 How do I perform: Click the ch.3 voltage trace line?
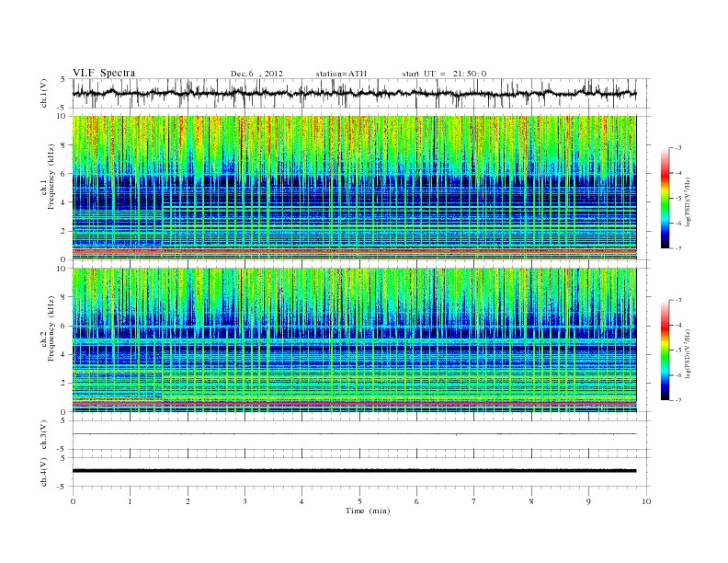[354, 434]
